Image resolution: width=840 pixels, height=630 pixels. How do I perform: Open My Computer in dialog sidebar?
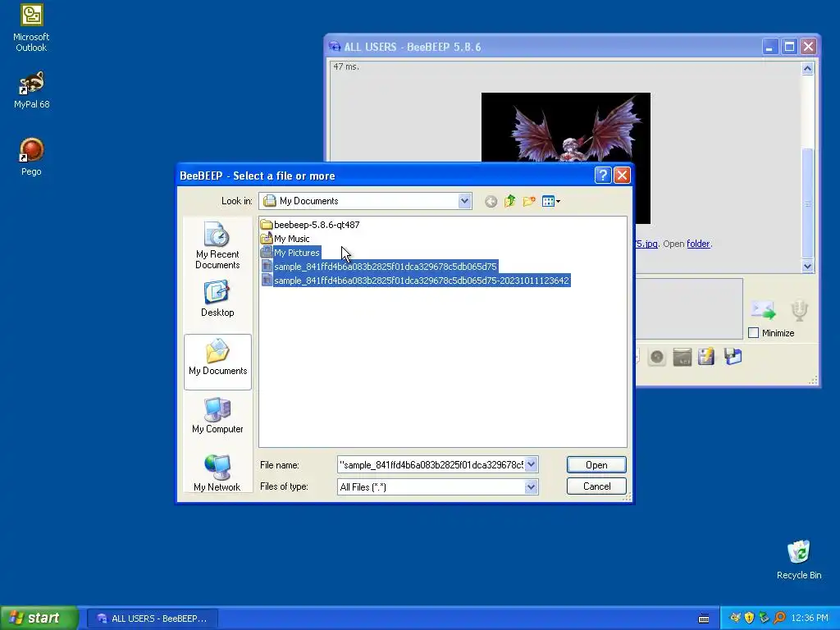click(217, 416)
